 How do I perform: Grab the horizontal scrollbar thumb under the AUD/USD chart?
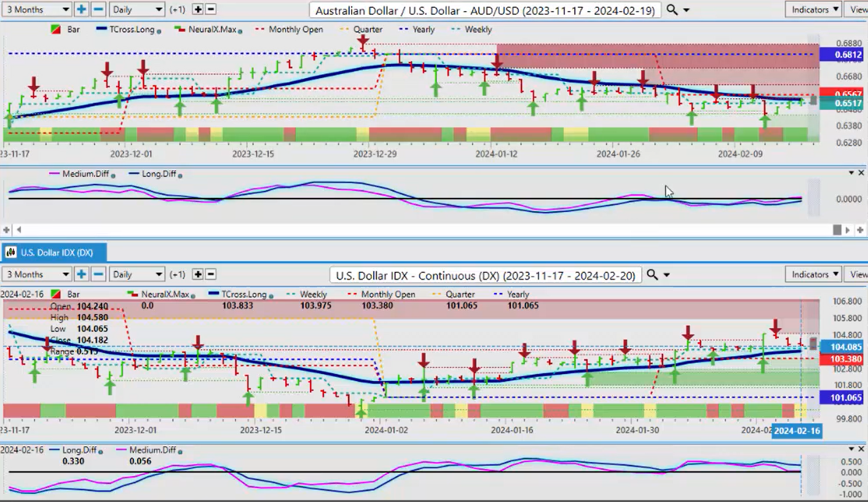(x=837, y=230)
